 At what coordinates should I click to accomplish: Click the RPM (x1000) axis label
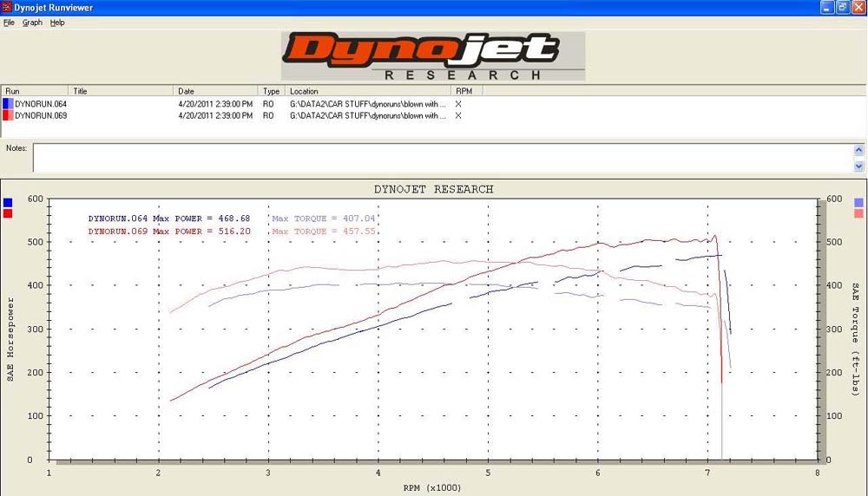tap(431, 487)
